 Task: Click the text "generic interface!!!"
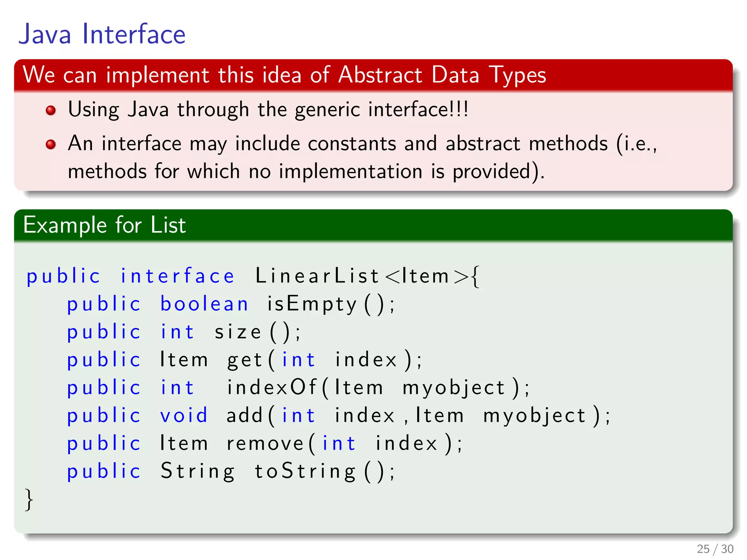pyautogui.click(x=381, y=109)
